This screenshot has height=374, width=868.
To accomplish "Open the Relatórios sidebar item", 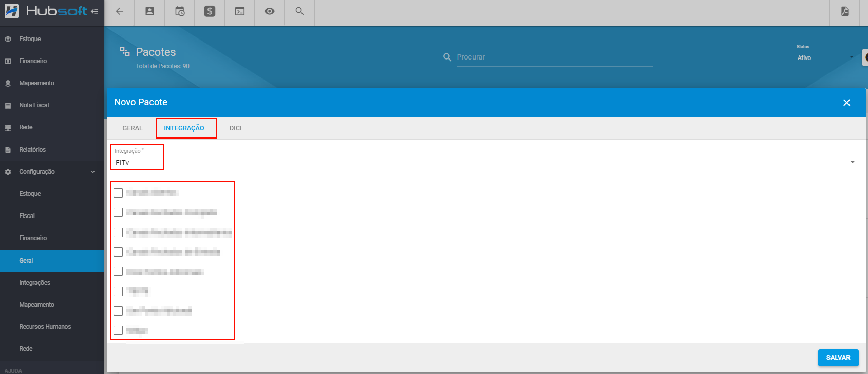I will click(x=52, y=150).
